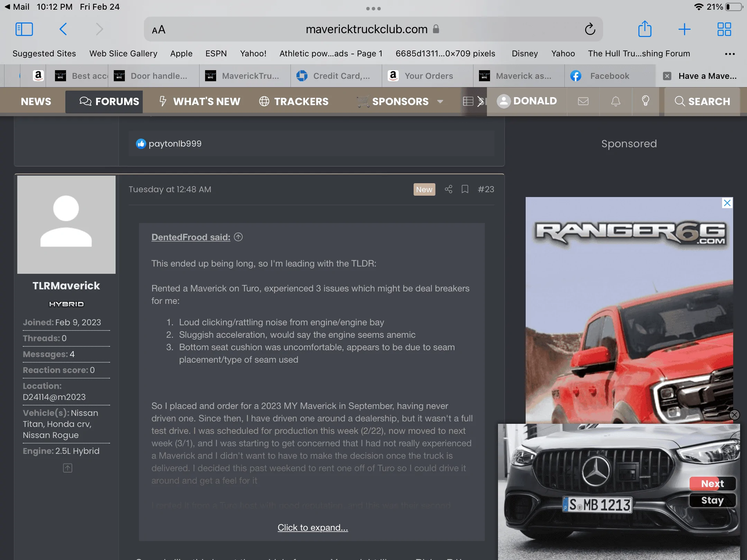Add a new Safari tab

pyautogui.click(x=684, y=29)
